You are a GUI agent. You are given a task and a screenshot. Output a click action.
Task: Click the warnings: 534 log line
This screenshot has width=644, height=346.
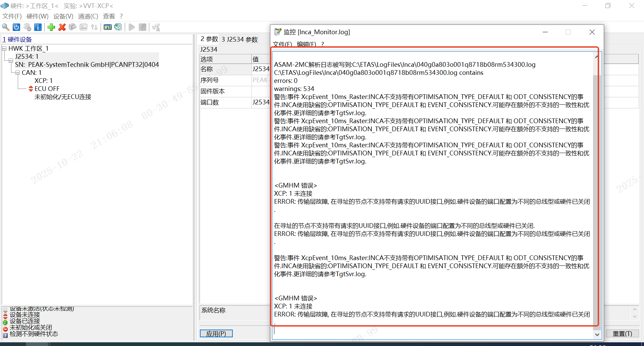click(x=294, y=89)
